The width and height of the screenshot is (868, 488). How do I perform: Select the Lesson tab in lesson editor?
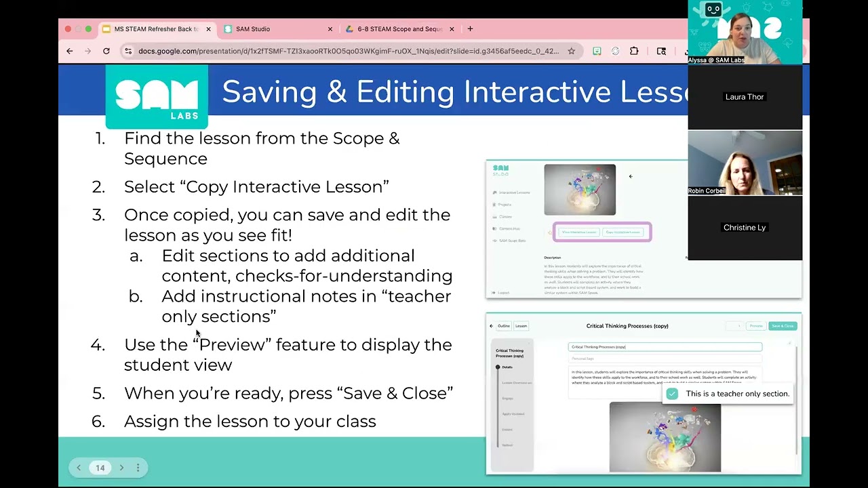[521, 326]
